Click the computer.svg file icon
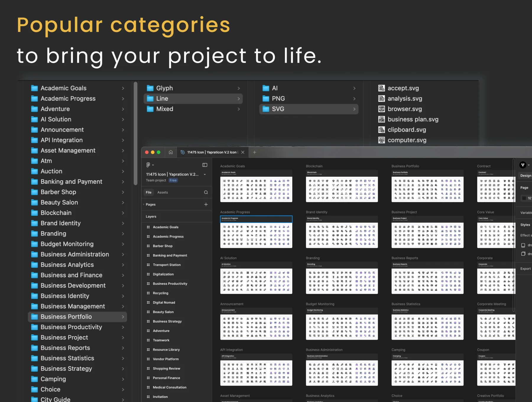 pyautogui.click(x=382, y=140)
